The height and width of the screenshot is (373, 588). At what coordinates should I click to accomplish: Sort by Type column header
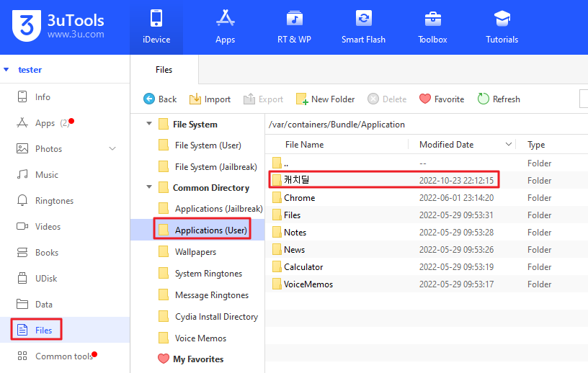(536, 144)
